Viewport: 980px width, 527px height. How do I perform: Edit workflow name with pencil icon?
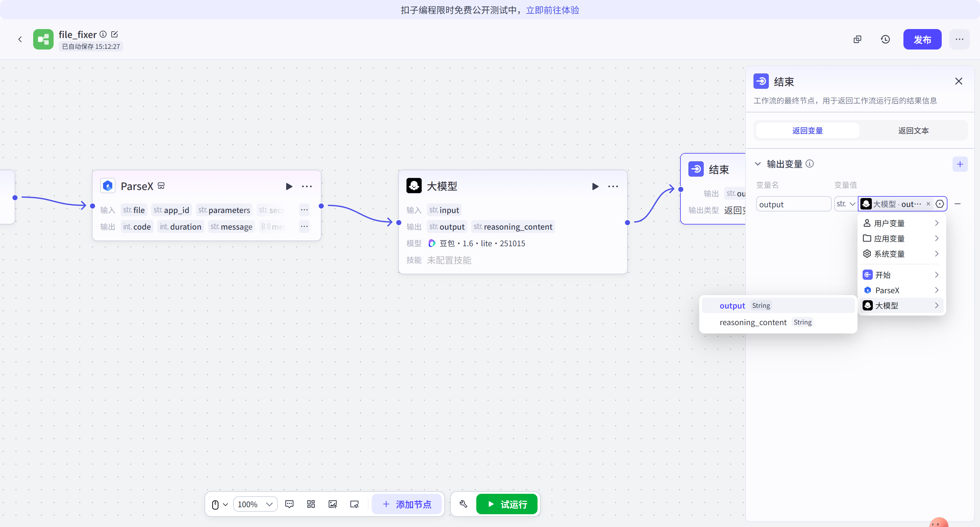pyautogui.click(x=115, y=34)
